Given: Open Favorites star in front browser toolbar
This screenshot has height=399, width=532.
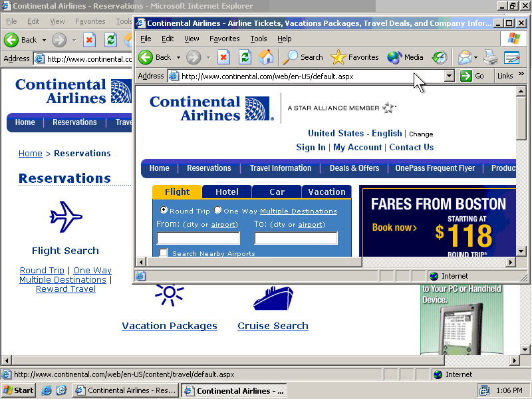Looking at the screenshot, I should pyautogui.click(x=354, y=57).
